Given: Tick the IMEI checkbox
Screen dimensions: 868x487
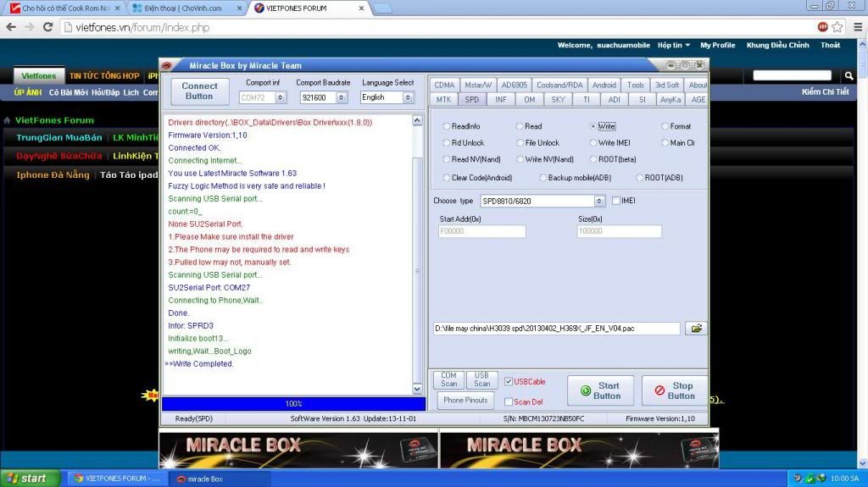Looking at the screenshot, I should click(x=615, y=201).
